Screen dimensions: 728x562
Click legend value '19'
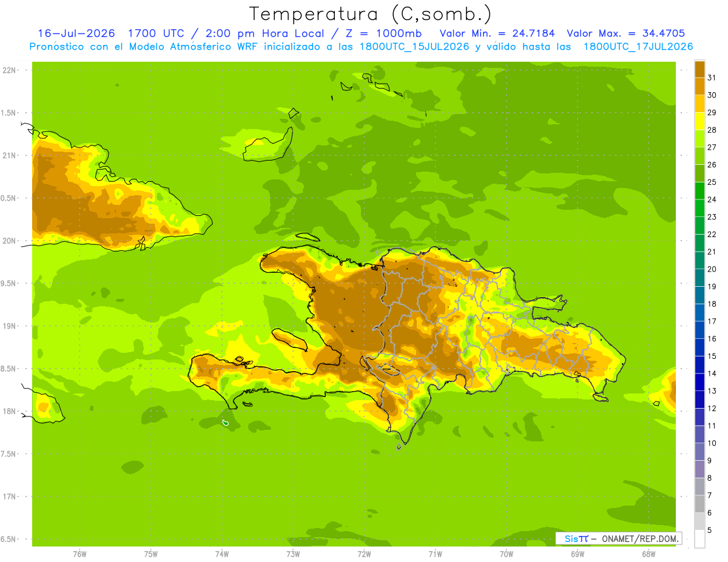[712, 287]
